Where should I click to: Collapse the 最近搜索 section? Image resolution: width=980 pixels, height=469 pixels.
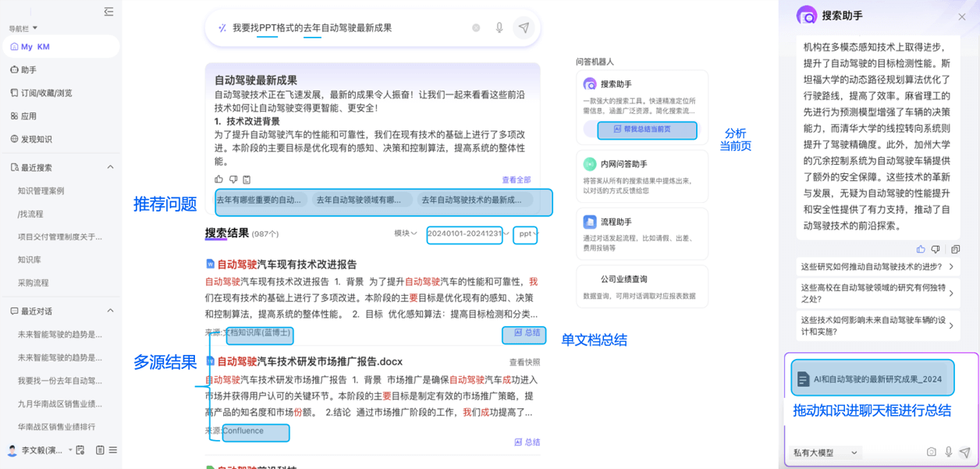point(110,167)
